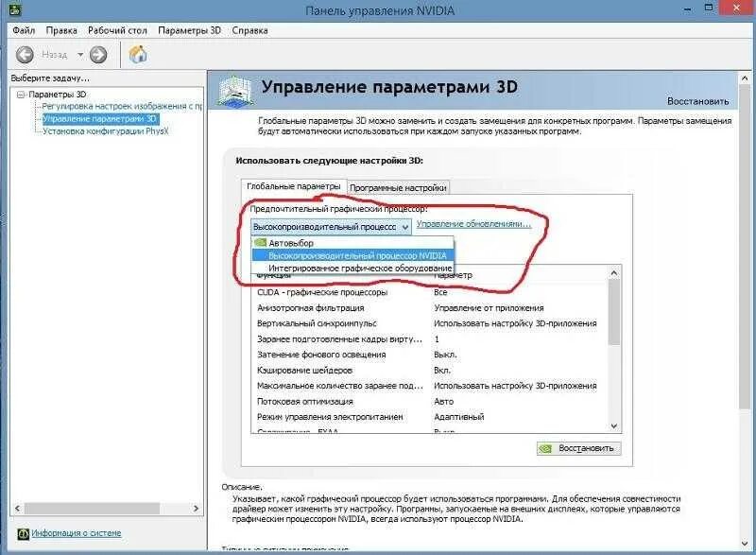Open the preferred graphics processor combo box
Viewport: 756px width, 555px height.
click(332, 227)
